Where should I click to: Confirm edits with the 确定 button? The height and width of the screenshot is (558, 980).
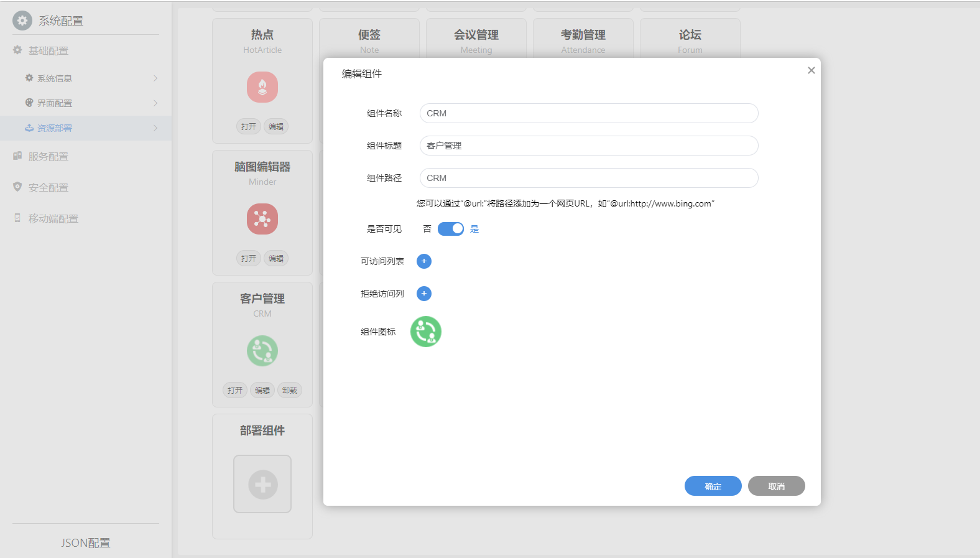[x=713, y=486]
